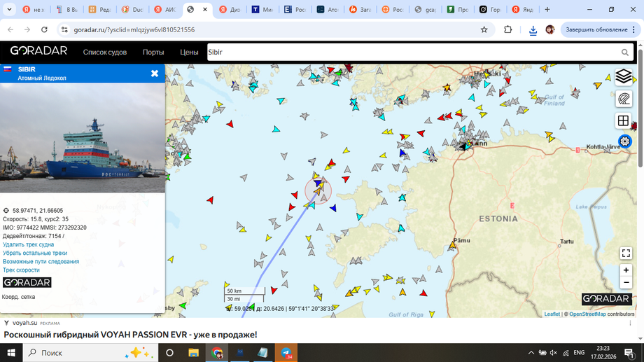Open the Chrome three-dot menu
This screenshot has width=644, height=362.
[x=633, y=29]
